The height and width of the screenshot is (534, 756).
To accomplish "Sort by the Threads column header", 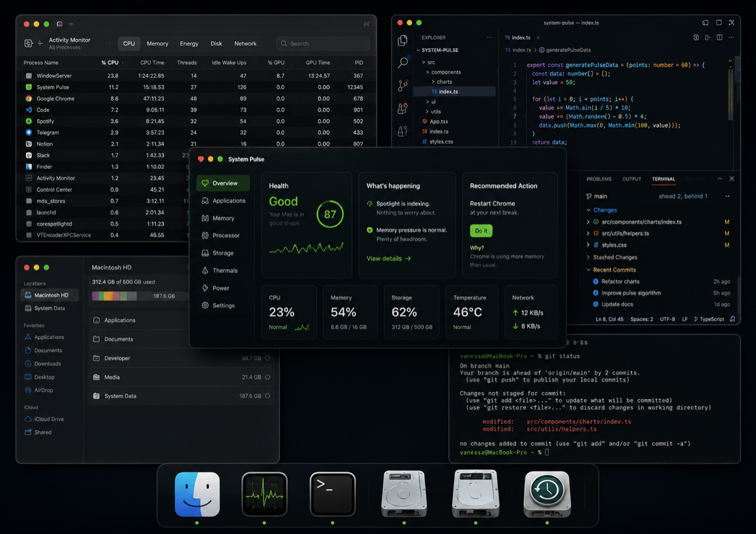I will tap(186, 62).
